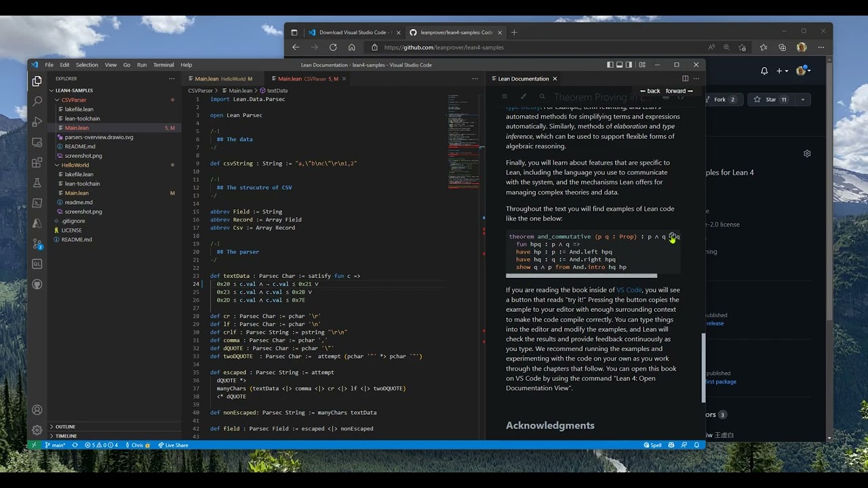Toggle Spell checker in the status bar
The image size is (868, 488).
pyautogui.click(x=652, y=445)
